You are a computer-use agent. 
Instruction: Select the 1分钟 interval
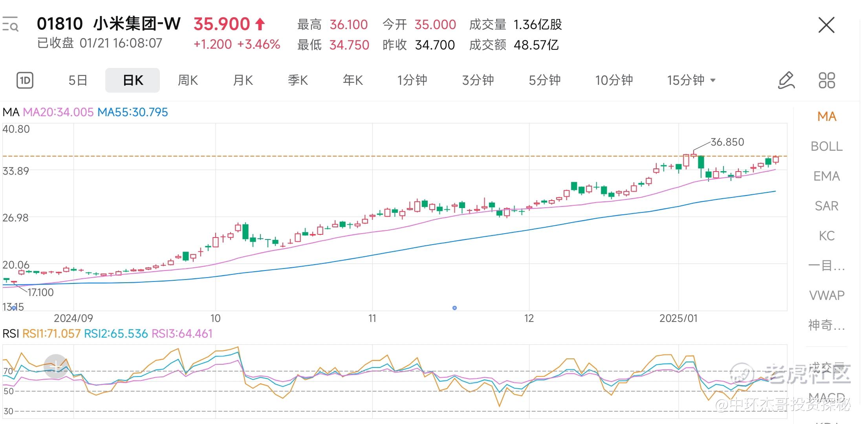(x=412, y=80)
